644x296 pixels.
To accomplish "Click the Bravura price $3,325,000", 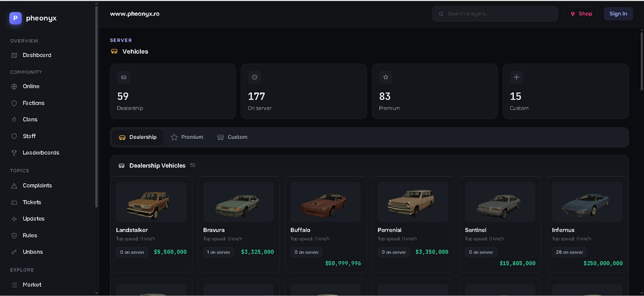I will coord(258,252).
